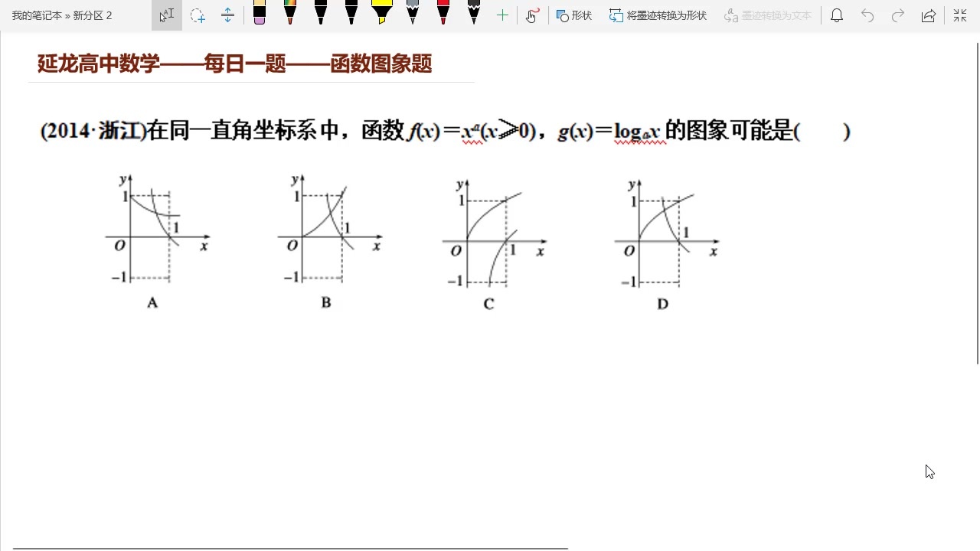The height and width of the screenshot is (551, 980).
Task: Select the rainbow ink pen
Action: [290, 13]
